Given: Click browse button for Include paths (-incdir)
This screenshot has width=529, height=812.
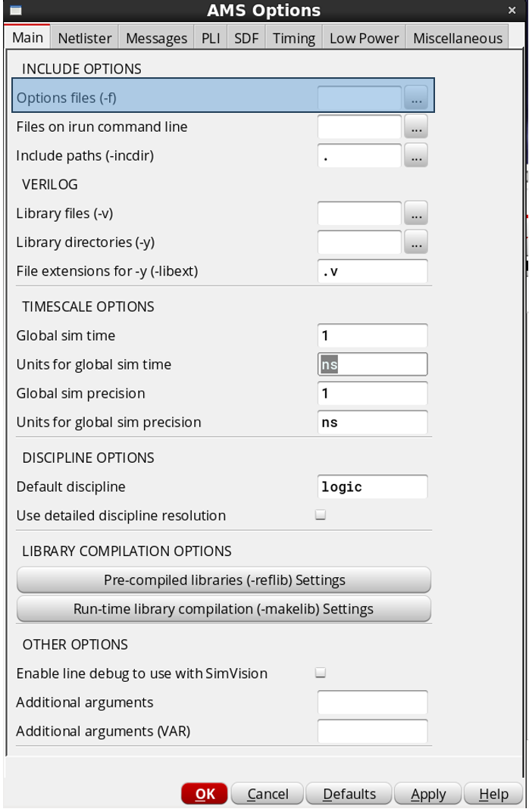Looking at the screenshot, I should pos(416,156).
